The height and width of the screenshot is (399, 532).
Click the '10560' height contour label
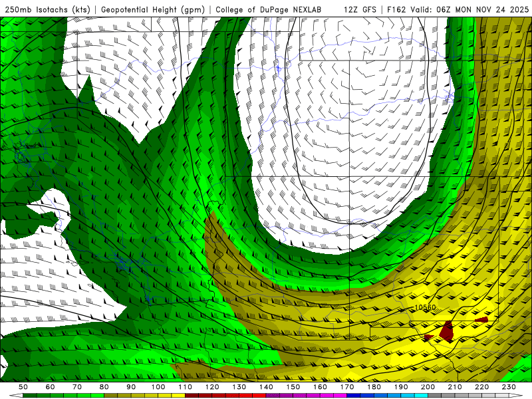pos(426,307)
